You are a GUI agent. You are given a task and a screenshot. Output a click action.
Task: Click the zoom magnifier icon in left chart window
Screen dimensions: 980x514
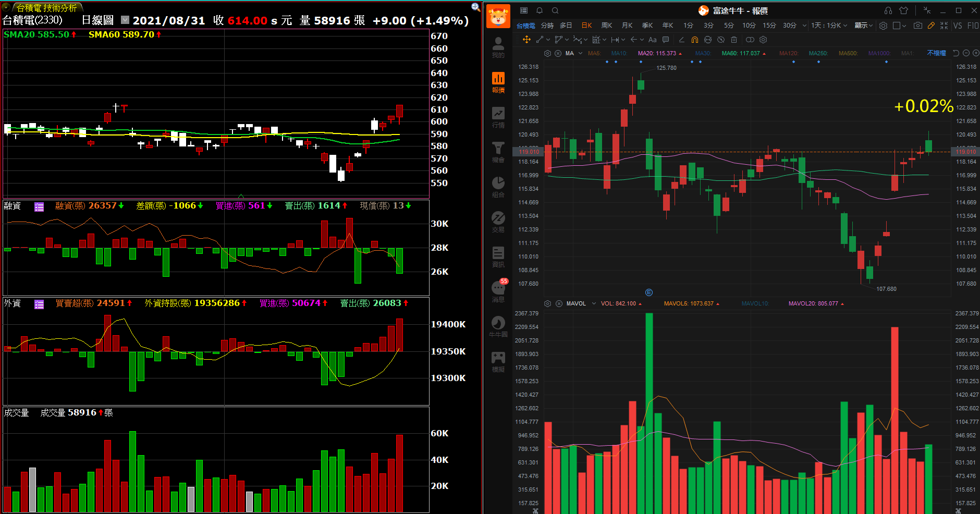[475, 7]
